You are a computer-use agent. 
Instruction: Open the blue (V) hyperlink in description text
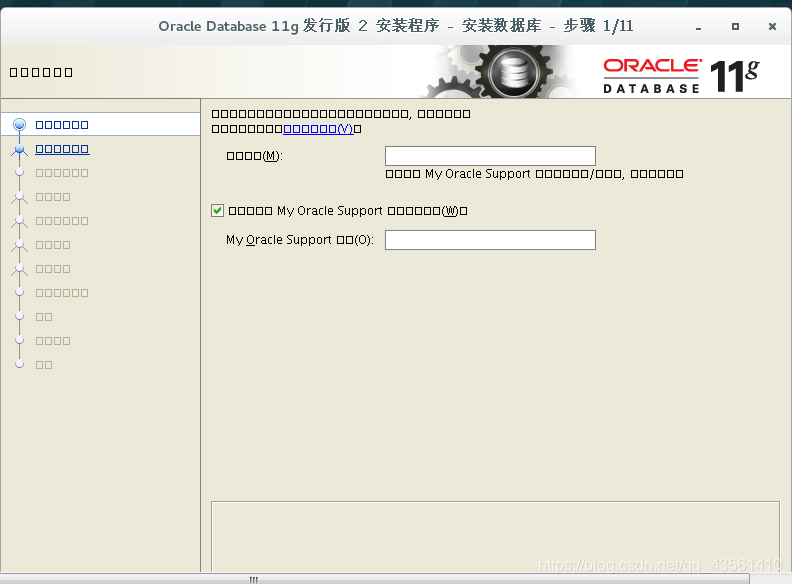(x=318, y=129)
